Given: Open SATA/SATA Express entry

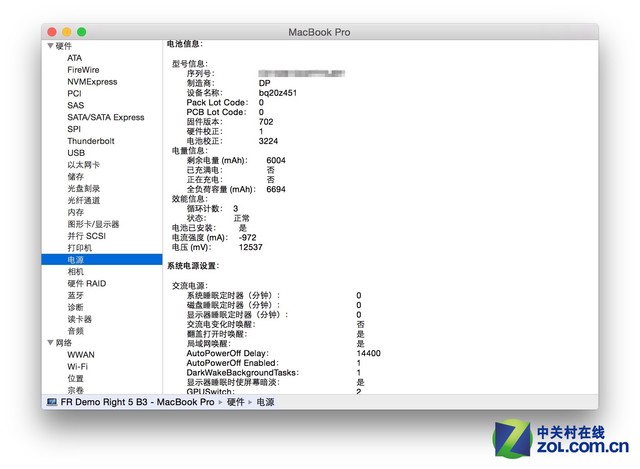Looking at the screenshot, I should tap(106, 117).
